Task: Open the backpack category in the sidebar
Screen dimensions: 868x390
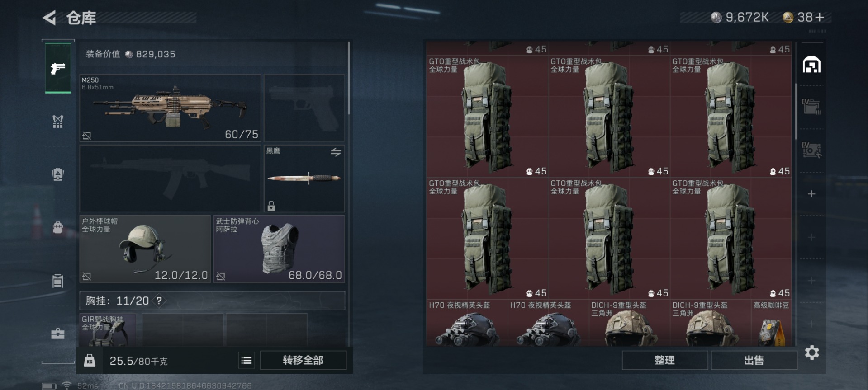Action: coord(57,227)
